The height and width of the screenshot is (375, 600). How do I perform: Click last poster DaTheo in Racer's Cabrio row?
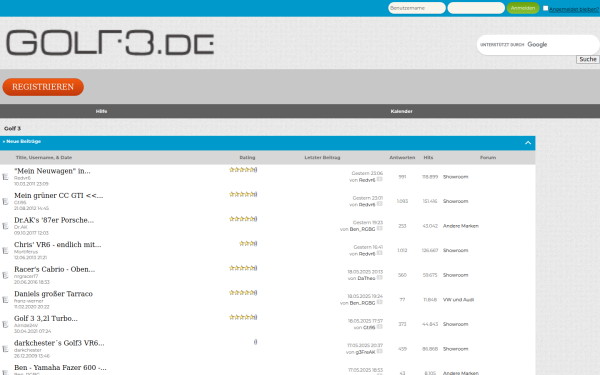coord(366,279)
